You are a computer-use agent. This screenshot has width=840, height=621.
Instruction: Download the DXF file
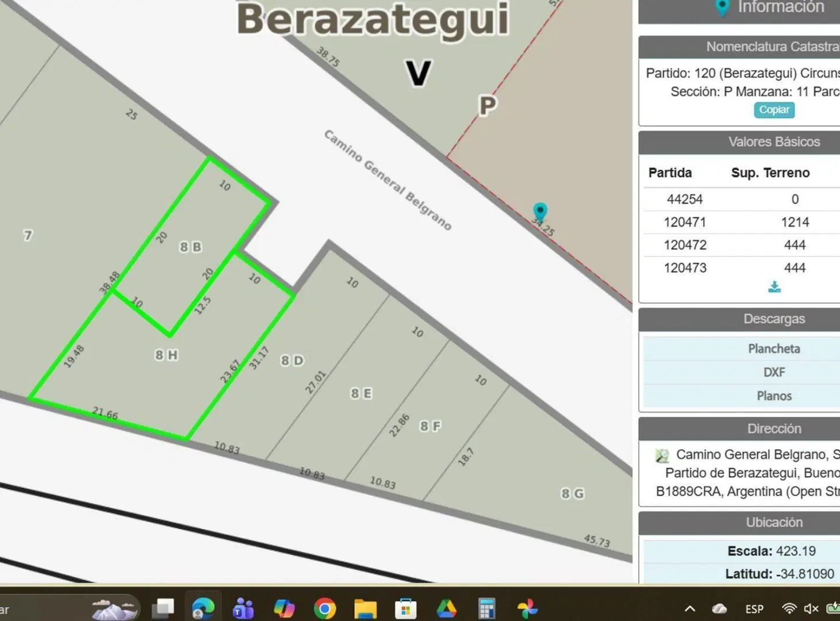coord(774,372)
